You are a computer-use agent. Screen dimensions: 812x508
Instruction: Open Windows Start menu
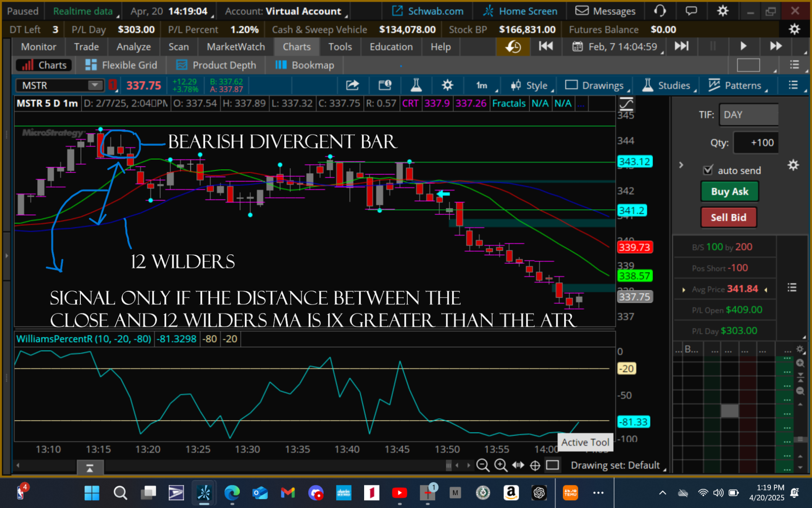click(92, 493)
